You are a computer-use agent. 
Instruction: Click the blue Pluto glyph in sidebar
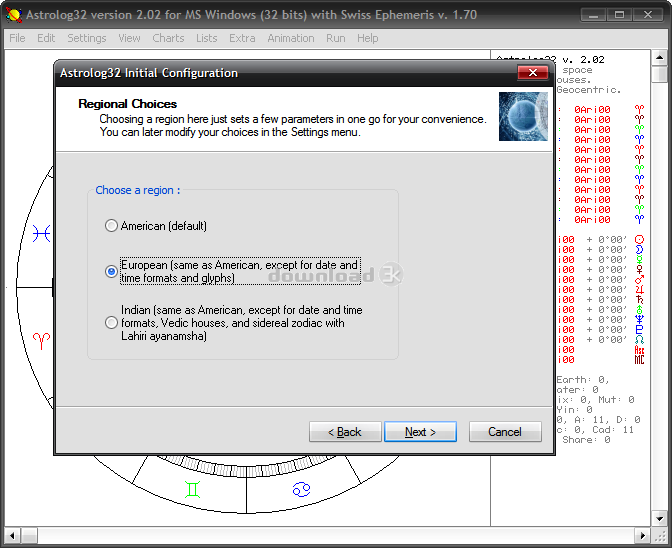[x=639, y=329]
